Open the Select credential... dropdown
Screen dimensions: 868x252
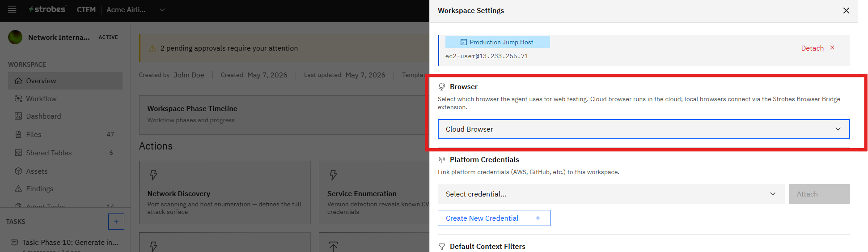pos(611,194)
